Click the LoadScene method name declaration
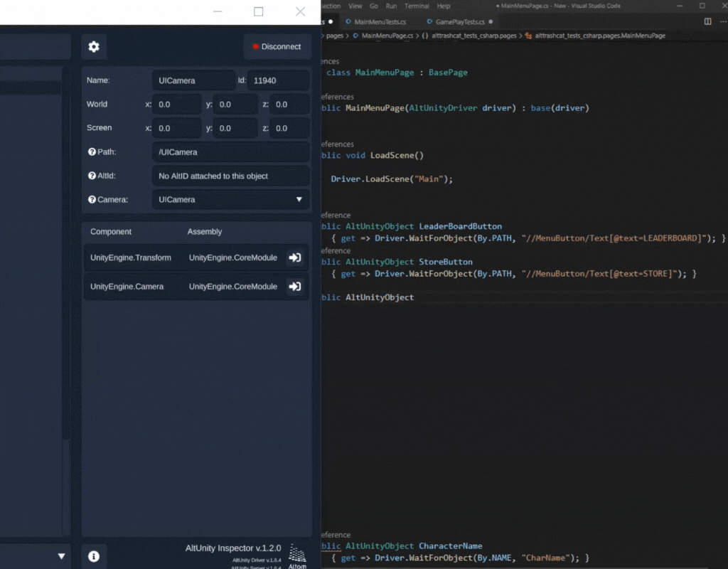 point(392,155)
